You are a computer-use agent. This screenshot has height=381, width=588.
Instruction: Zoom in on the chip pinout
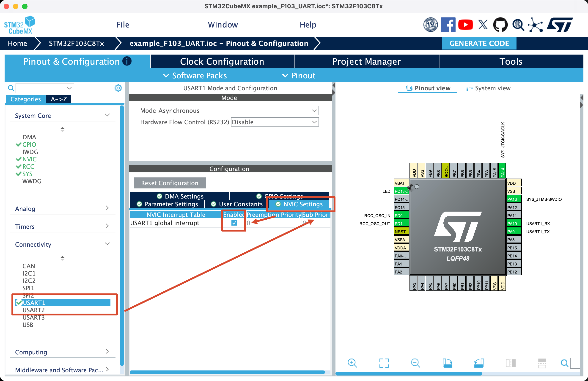coord(352,363)
